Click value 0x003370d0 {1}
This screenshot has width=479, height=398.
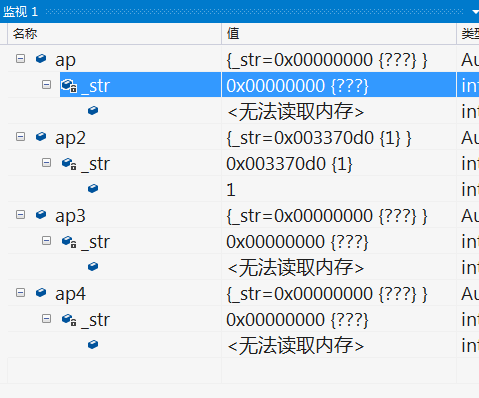click(289, 164)
